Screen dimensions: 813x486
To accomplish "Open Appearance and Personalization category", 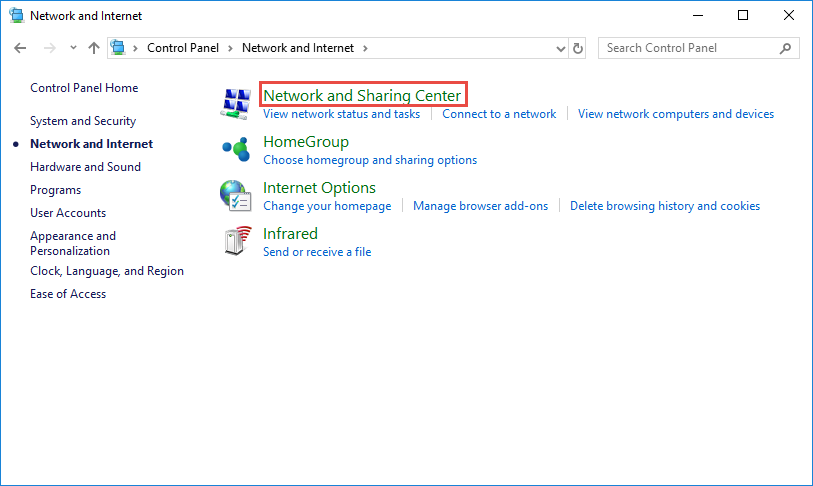I will click(73, 243).
